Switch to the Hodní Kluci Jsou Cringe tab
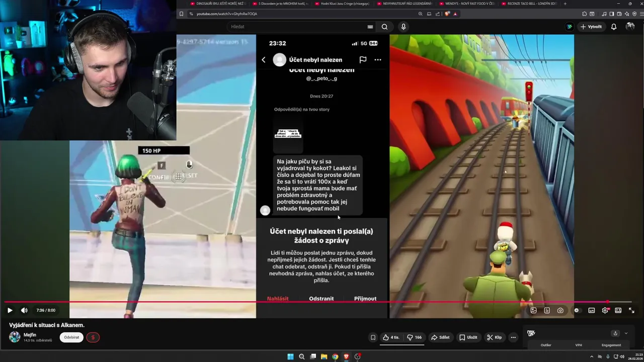The image size is (644, 362). [x=343, y=4]
